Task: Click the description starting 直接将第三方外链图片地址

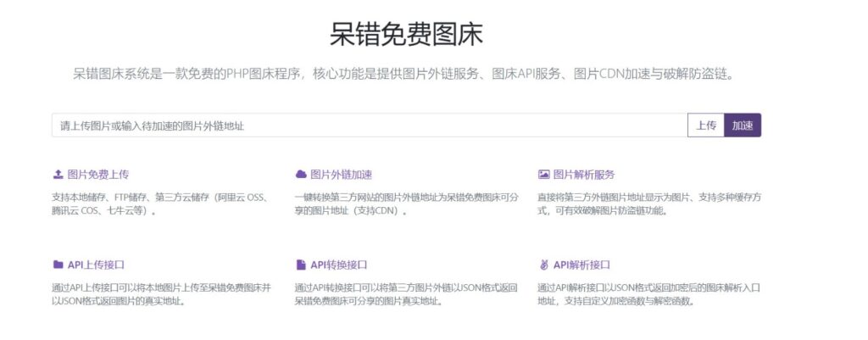Action: coord(649,203)
